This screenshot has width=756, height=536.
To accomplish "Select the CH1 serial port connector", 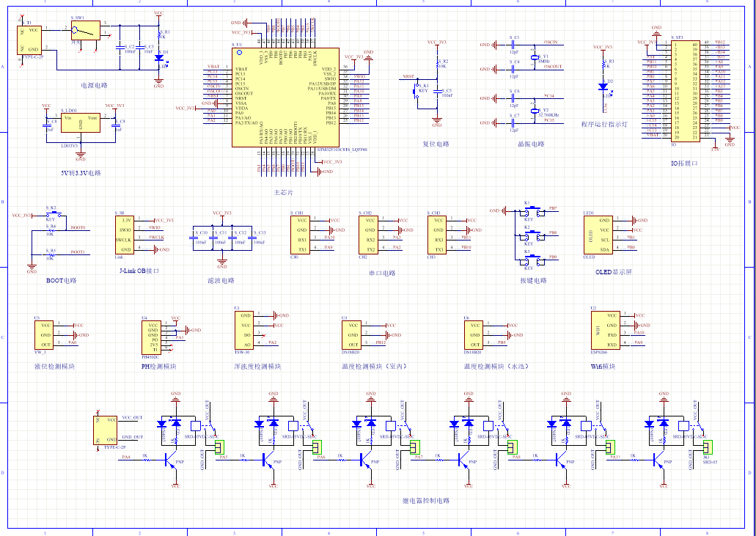I will point(301,235).
